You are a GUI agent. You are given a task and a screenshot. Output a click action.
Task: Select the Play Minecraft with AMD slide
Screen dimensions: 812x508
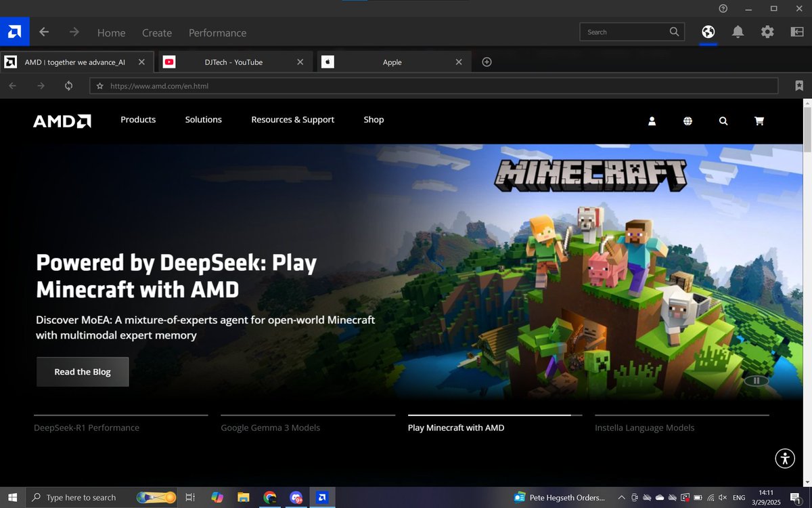pos(456,427)
